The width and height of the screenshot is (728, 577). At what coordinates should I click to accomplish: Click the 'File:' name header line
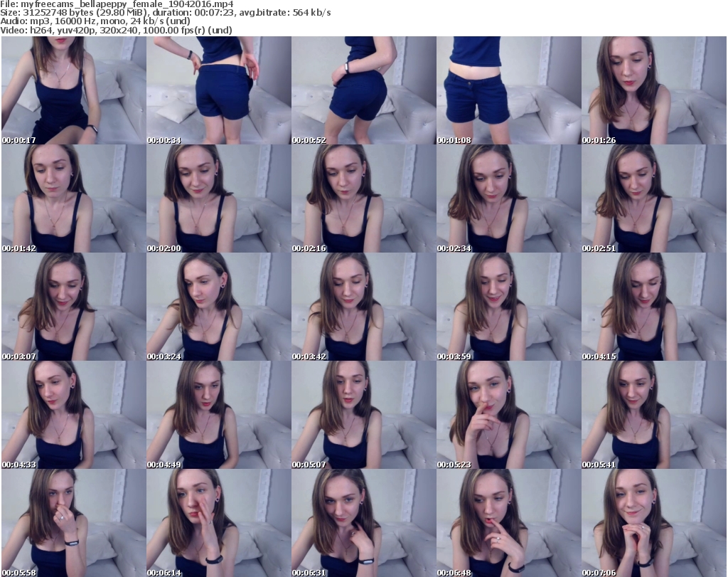117,4
